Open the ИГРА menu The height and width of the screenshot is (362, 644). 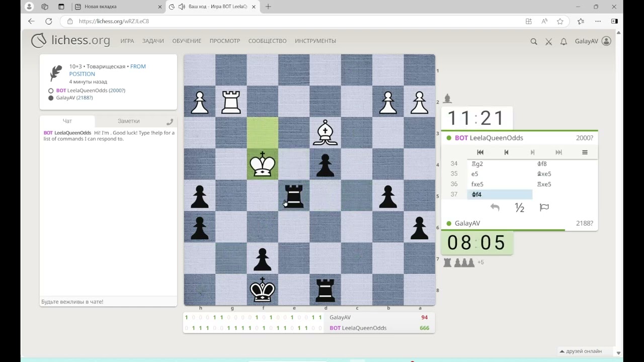tap(127, 41)
